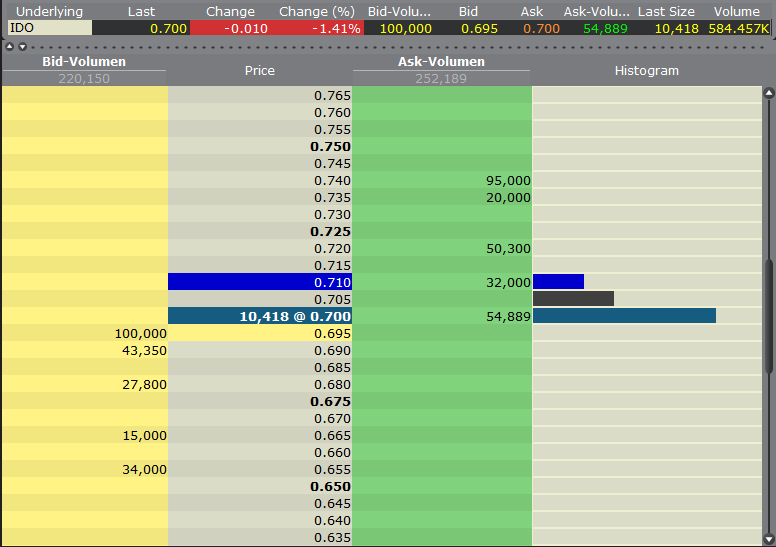This screenshot has width=776, height=547.
Task: Click the bid volume 27,800 at 0.680
Action: point(145,385)
